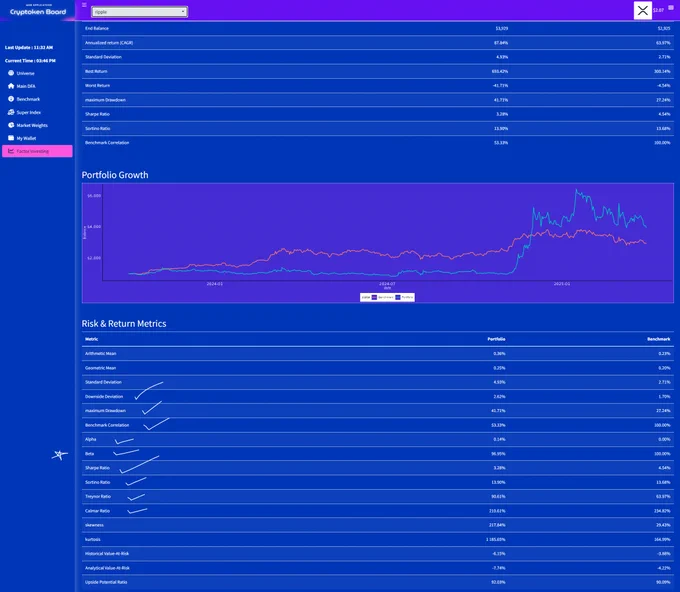The image size is (680, 592).
Task: Click the XRP ripple logo in header
Action: tap(643, 10)
